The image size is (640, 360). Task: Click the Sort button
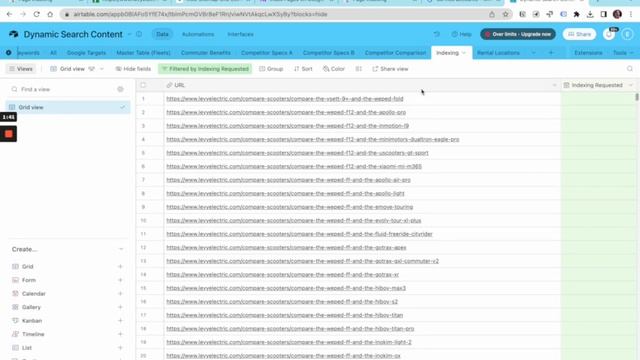click(303, 69)
